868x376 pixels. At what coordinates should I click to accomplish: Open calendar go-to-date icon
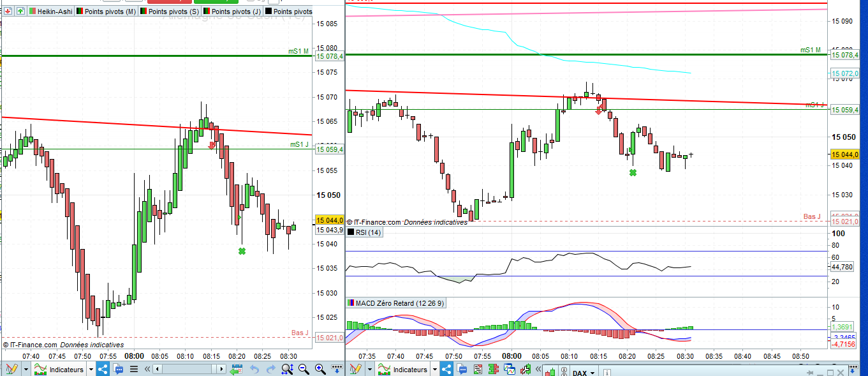[236, 369]
